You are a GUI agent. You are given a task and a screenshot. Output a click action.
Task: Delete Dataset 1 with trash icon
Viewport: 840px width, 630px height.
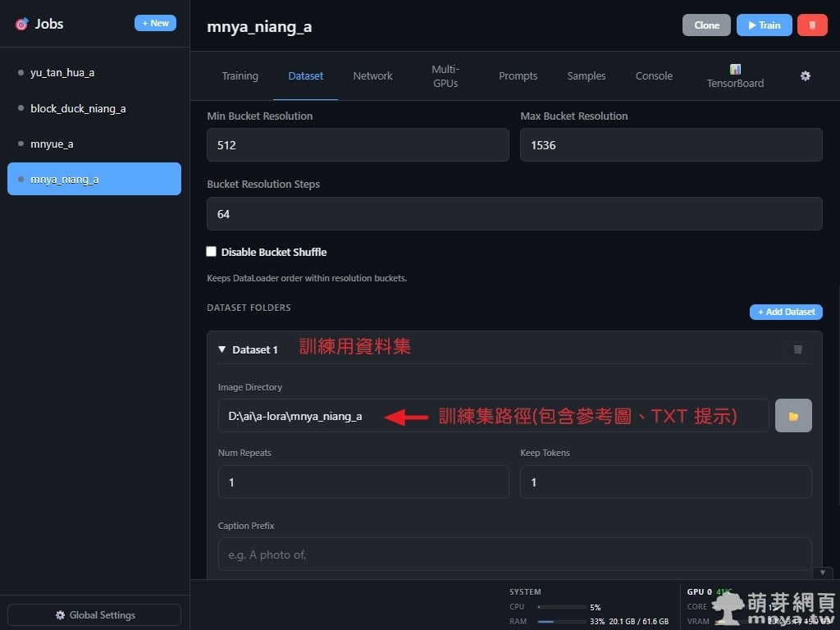click(797, 349)
